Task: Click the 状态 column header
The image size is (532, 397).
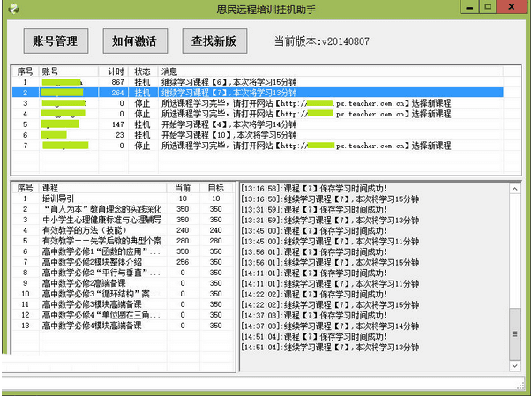Action: click(x=142, y=71)
